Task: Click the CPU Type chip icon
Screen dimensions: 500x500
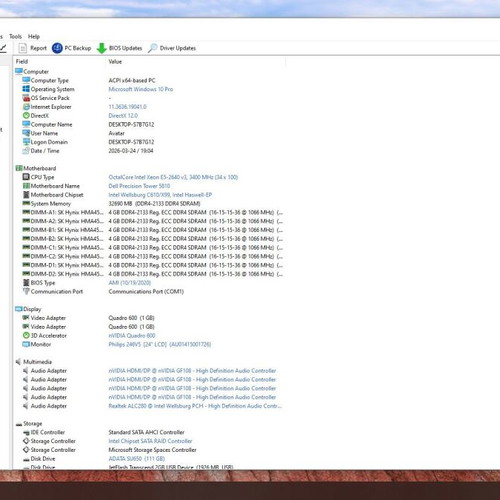Action: coord(26,177)
